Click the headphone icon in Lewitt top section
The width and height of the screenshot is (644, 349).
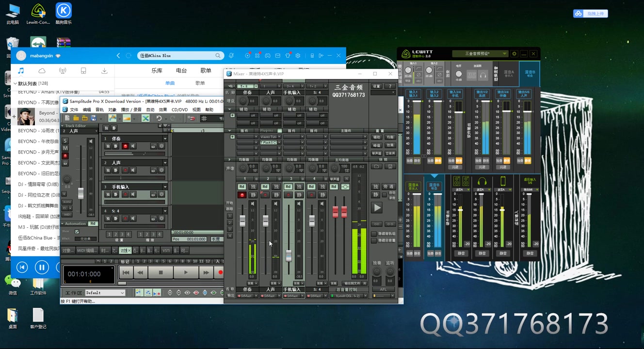[483, 75]
